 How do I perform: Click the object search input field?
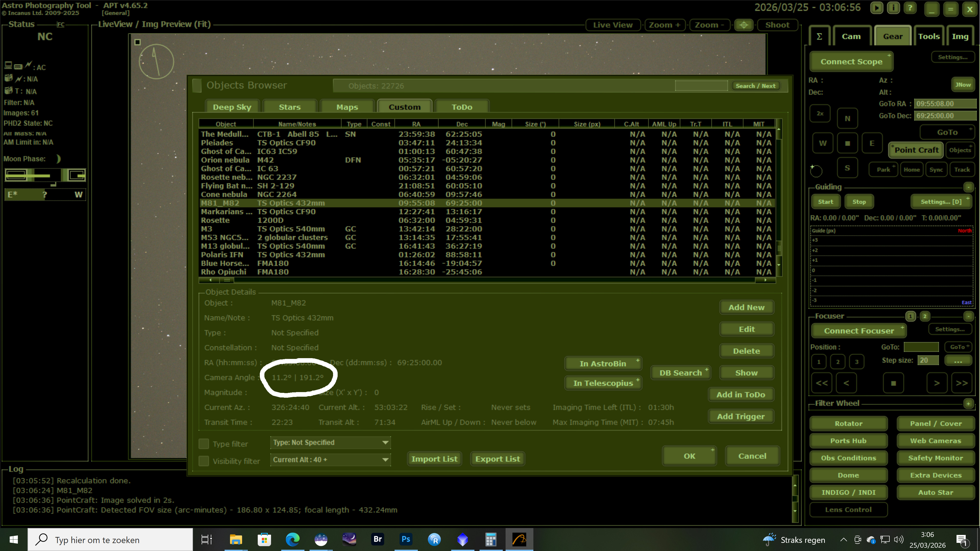coord(701,86)
